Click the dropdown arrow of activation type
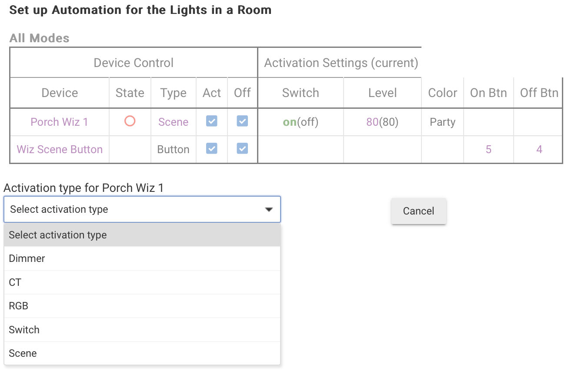The image size is (588, 382). click(269, 210)
